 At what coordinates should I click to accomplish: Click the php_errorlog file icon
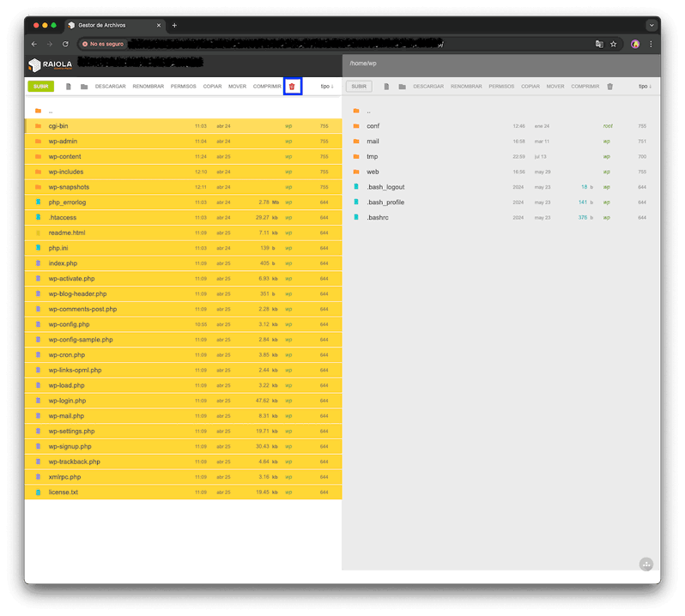point(39,202)
